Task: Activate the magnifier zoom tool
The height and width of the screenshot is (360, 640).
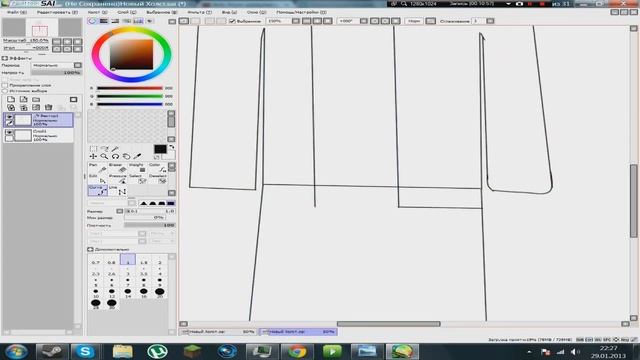Action: pyautogui.click(x=104, y=156)
